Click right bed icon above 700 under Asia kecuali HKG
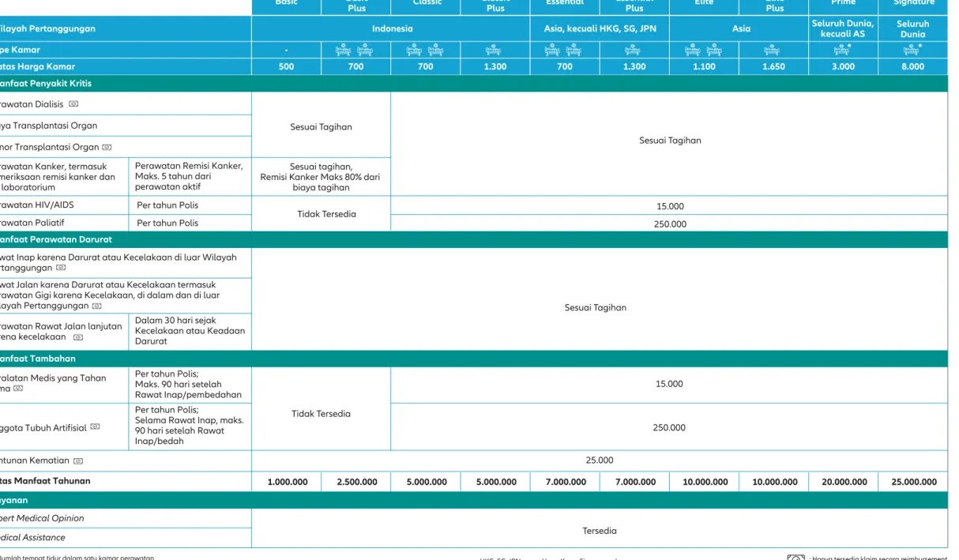 click(x=574, y=51)
